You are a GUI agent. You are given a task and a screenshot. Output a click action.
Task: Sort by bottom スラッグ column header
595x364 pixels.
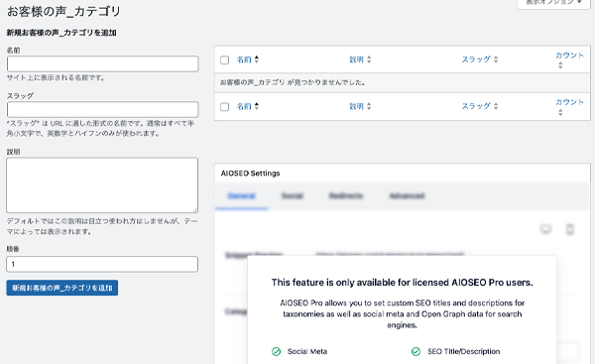(476, 106)
